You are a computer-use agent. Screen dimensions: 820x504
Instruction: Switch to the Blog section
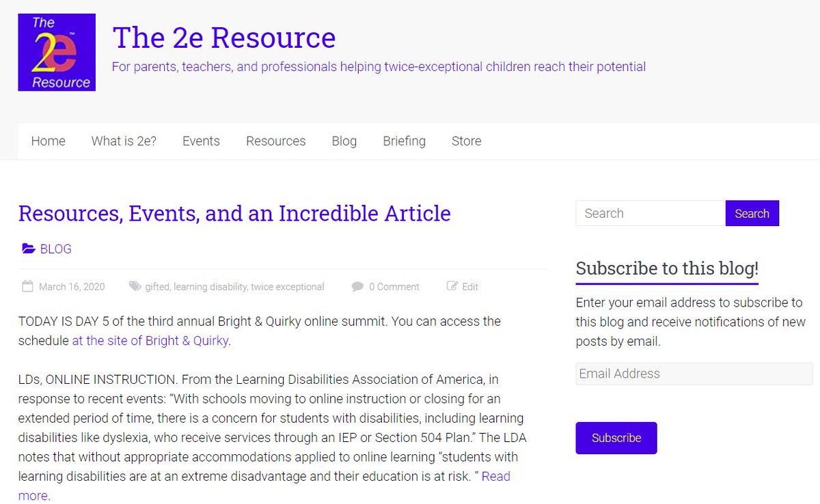coord(344,141)
